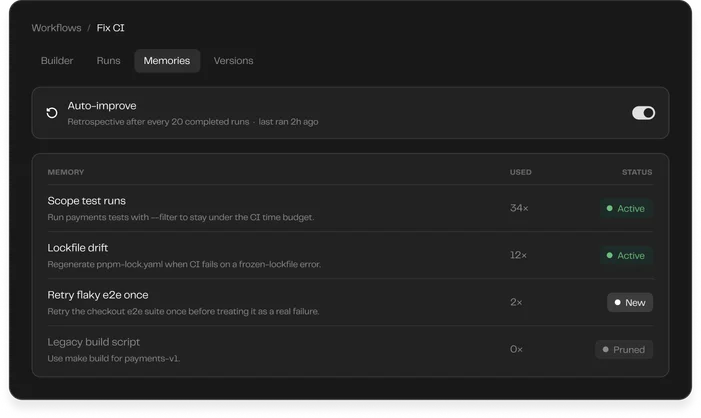Open the Scope test runs memory

350,208
